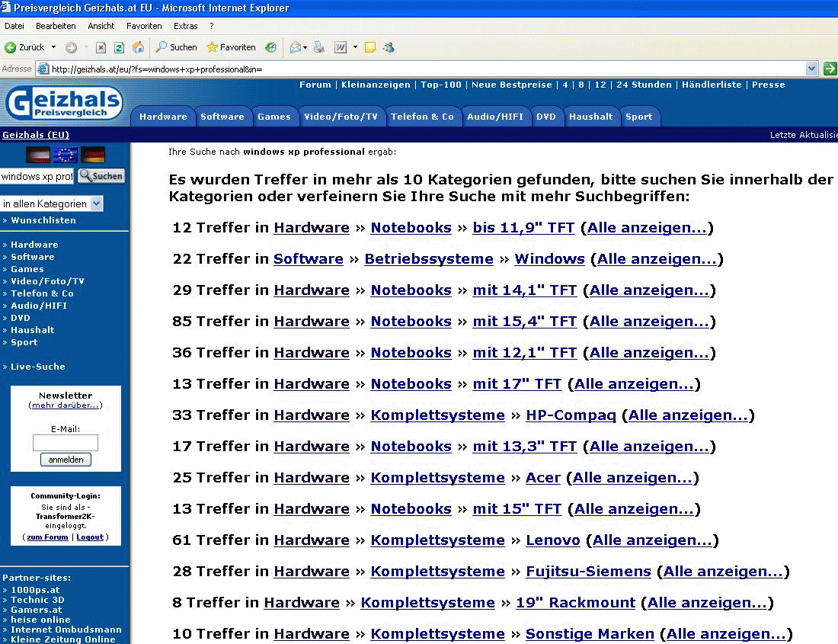The height and width of the screenshot is (644, 838).
Task: Open the Favoriten menu in the menu bar
Action: (x=144, y=26)
